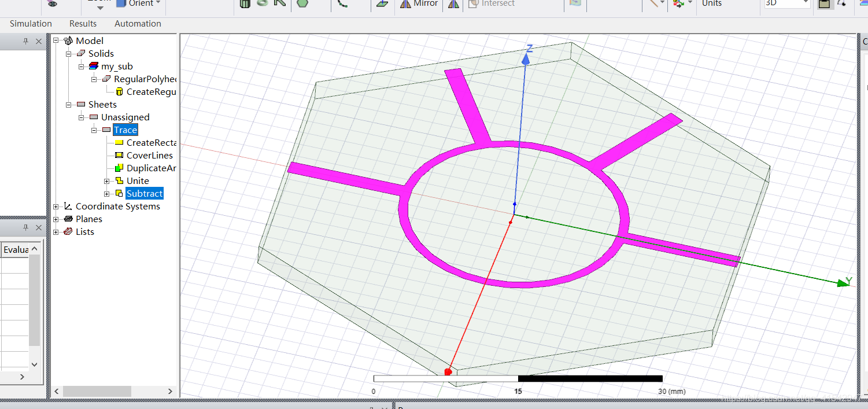The image size is (868, 409).
Task: Select the Sheets tree item
Action: (x=102, y=104)
